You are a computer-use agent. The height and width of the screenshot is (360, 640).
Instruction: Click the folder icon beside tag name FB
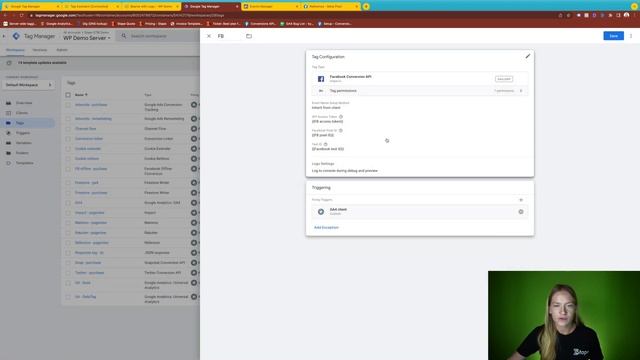[249, 36]
